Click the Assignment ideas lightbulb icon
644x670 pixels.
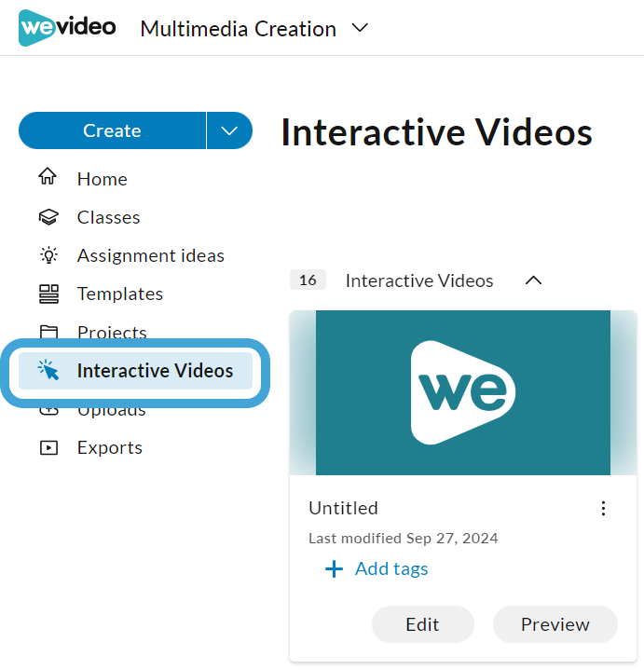[48, 255]
